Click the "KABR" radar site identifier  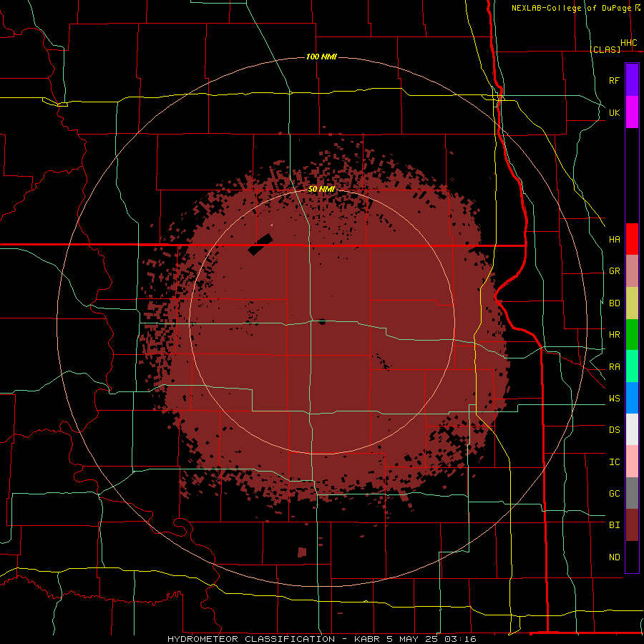[x=368, y=639]
